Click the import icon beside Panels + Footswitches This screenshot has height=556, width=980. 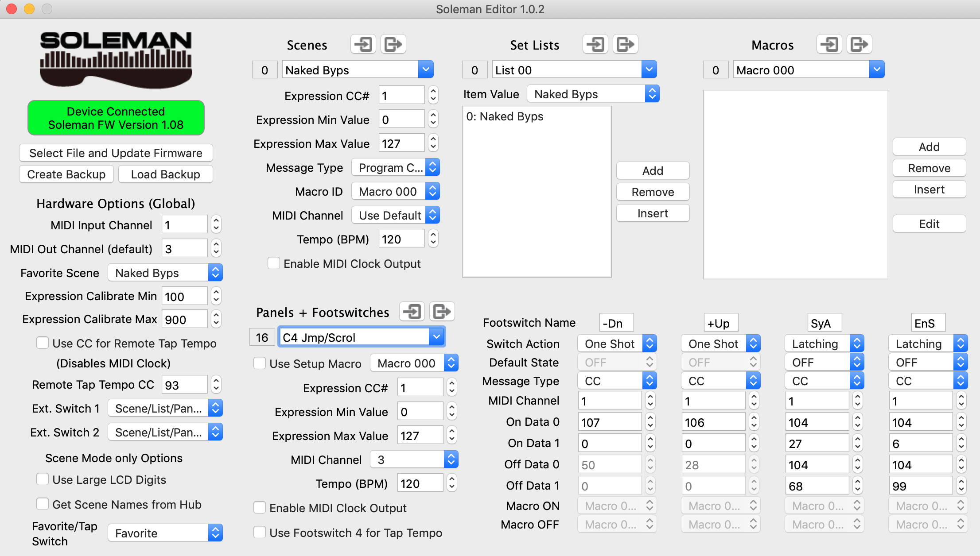(412, 312)
